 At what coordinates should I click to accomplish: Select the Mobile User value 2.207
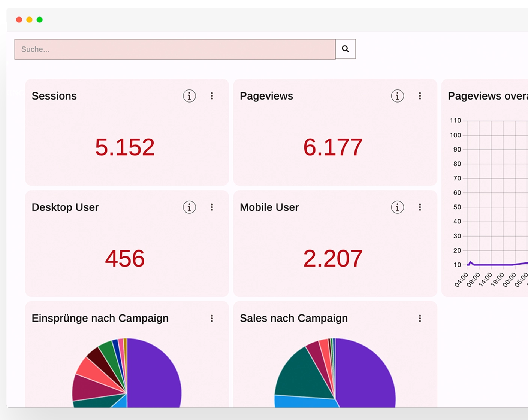pos(333,258)
